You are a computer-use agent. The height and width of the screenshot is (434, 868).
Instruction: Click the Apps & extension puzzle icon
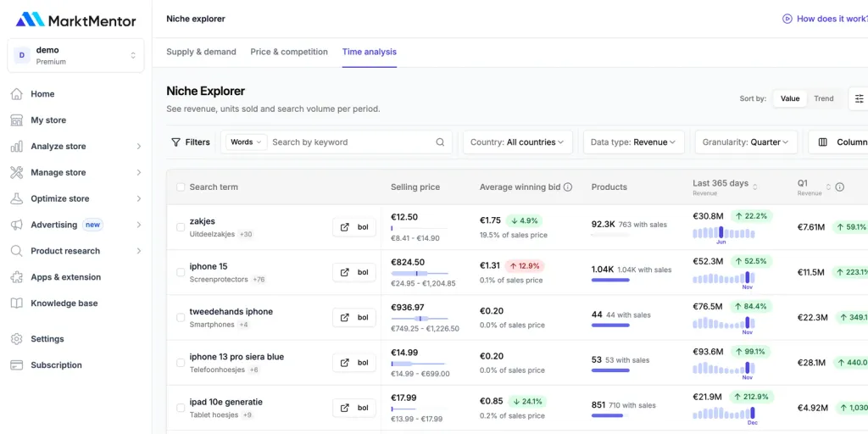pos(17,277)
